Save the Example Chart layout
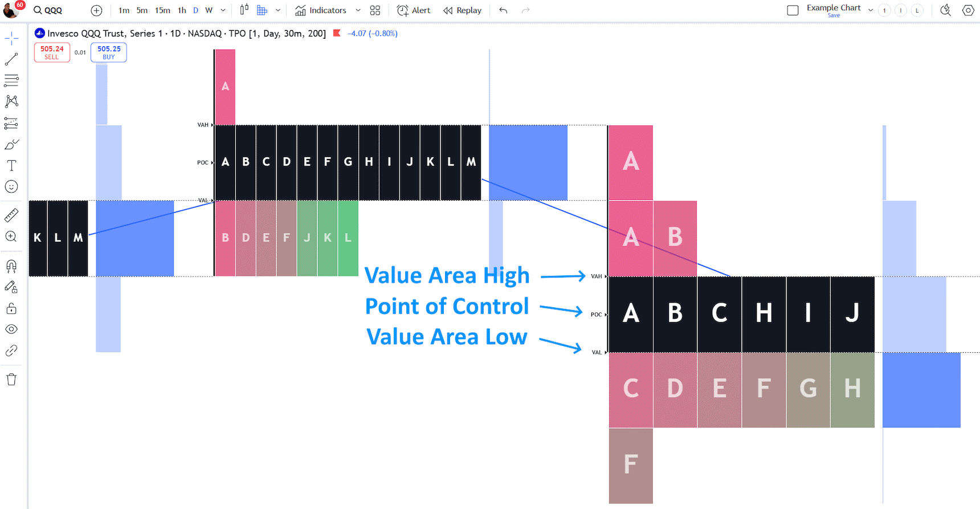The image size is (980, 509). point(834,15)
